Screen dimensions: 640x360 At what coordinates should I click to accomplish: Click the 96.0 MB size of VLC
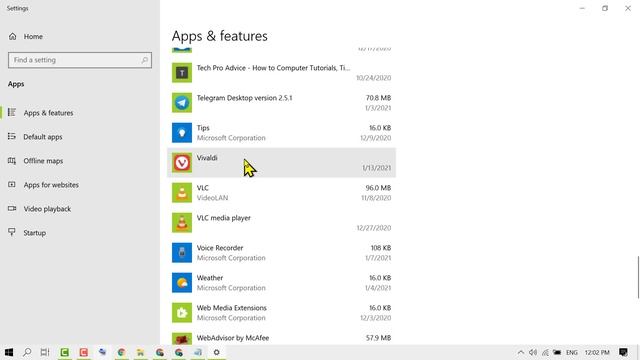pos(378,188)
